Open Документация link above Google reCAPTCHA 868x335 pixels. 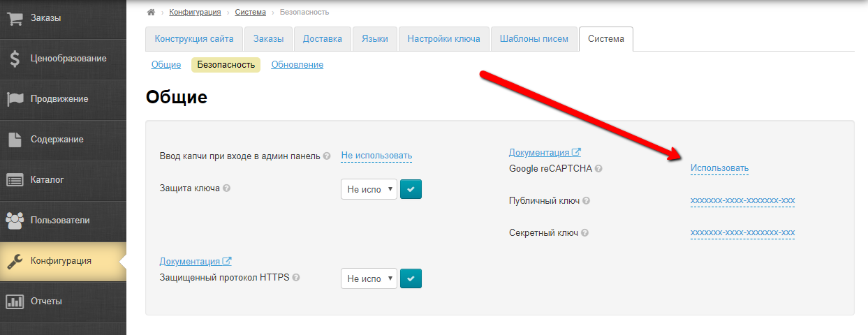point(545,152)
